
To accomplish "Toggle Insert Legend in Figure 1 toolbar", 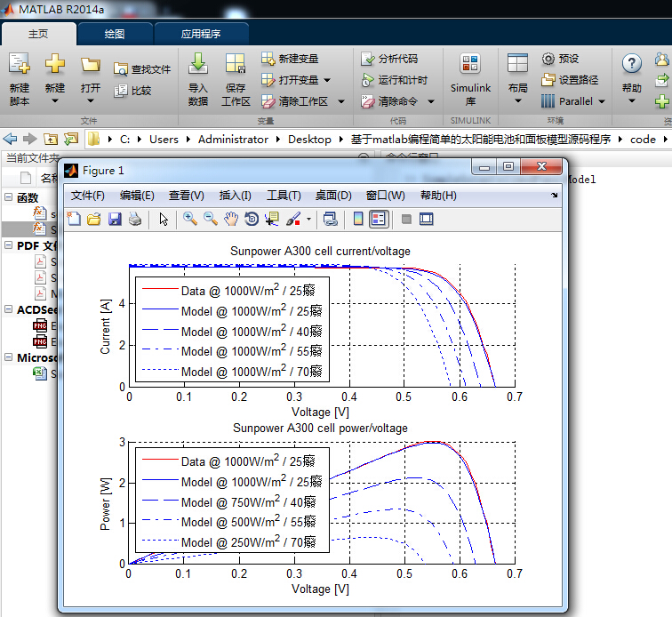I will (379, 219).
